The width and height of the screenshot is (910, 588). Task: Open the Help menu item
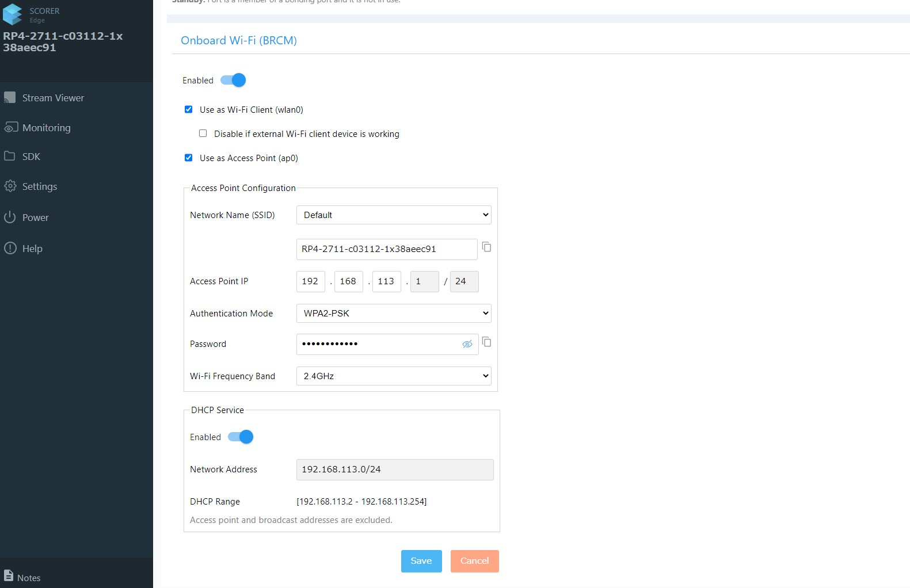point(32,249)
